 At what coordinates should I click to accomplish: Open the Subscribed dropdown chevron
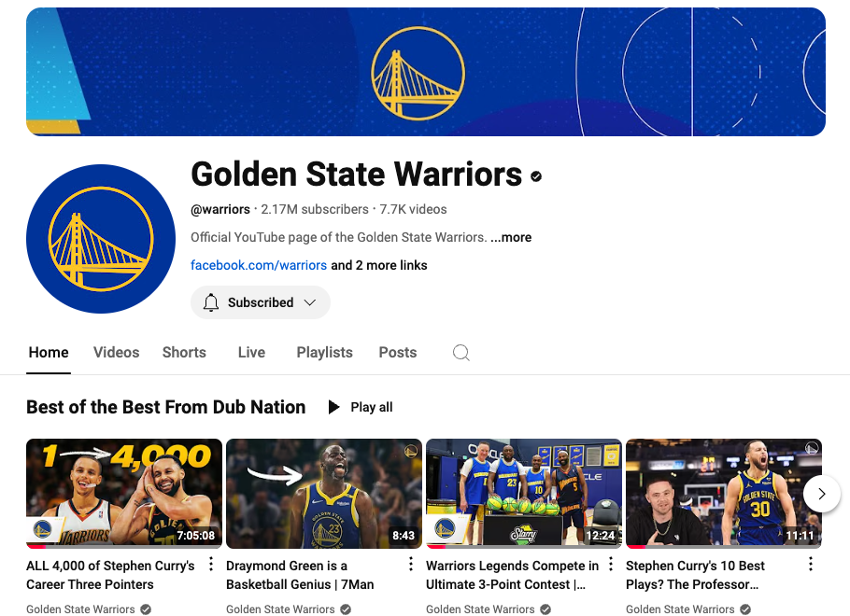pos(309,302)
